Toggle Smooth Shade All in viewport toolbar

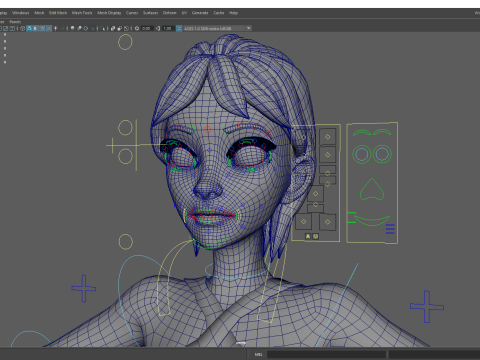point(29,28)
